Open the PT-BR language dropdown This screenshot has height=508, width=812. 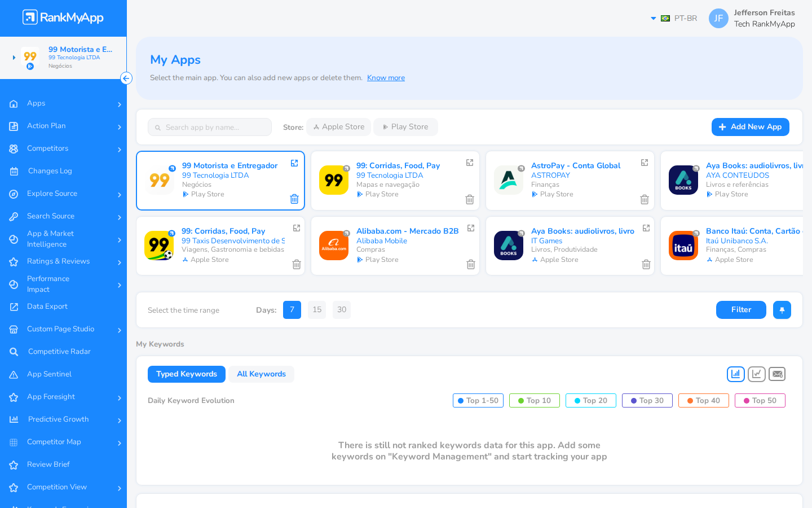click(674, 18)
